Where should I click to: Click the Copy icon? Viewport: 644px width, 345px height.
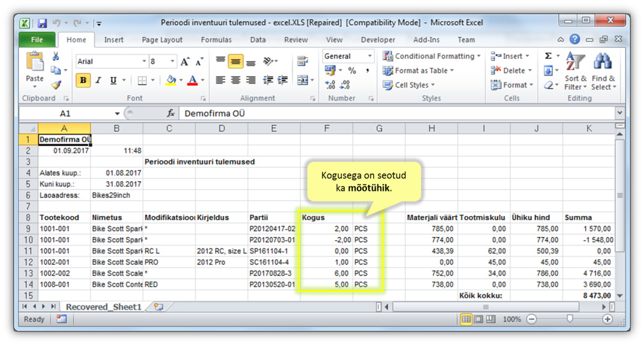(x=55, y=71)
